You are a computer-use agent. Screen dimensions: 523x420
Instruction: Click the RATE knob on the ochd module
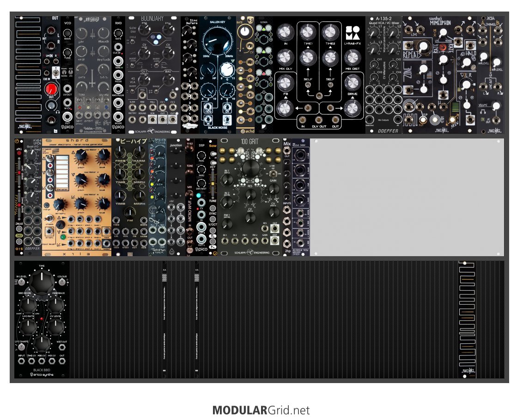click(x=245, y=31)
